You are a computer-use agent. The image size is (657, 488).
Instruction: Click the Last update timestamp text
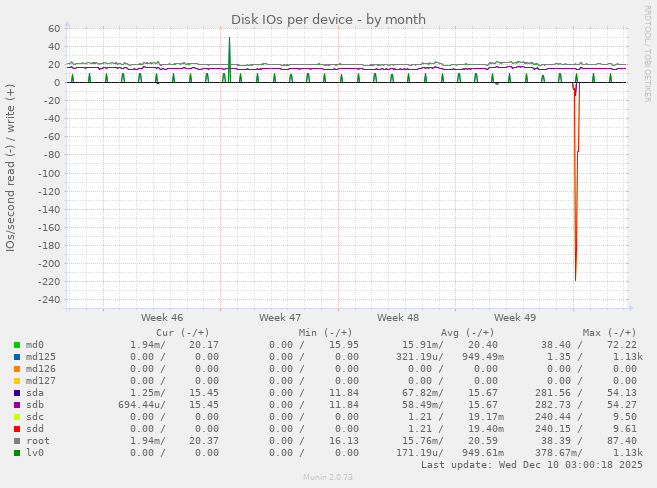pos(532,465)
